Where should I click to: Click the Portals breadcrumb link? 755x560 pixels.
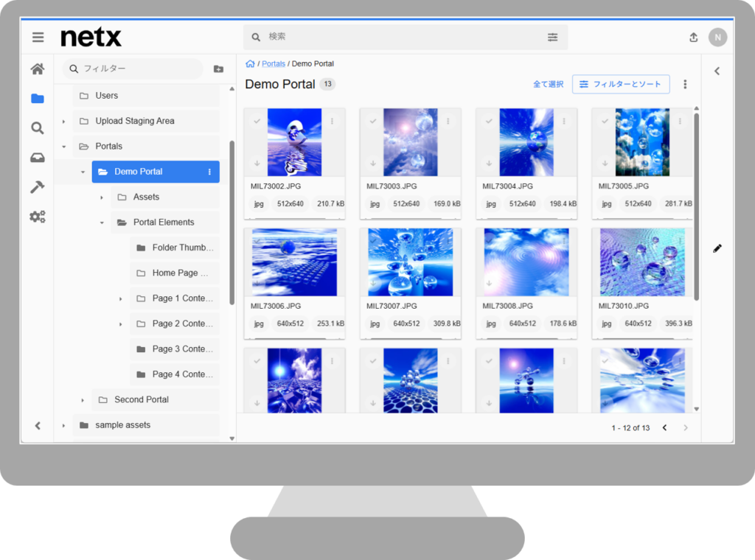(274, 64)
